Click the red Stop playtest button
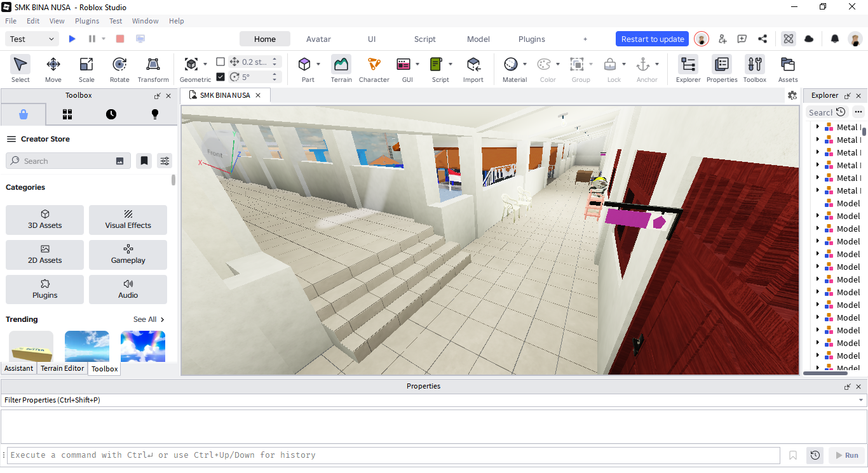The image size is (868, 473). [x=120, y=39]
